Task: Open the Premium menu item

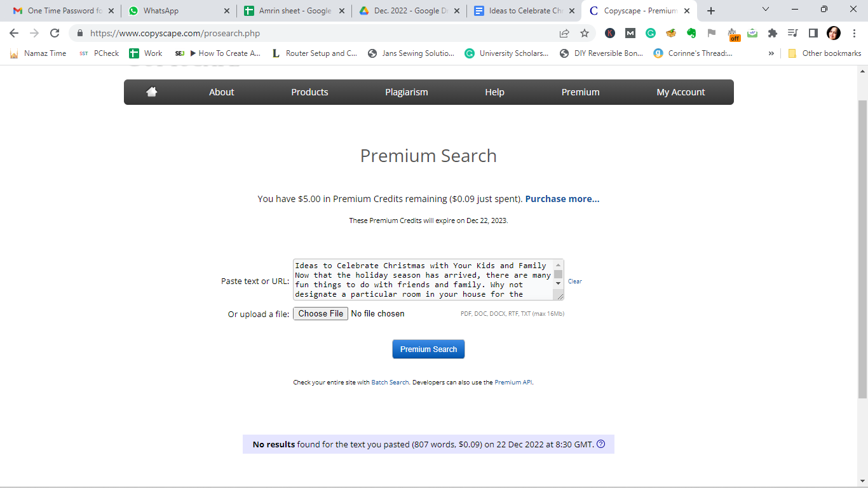Action: tap(581, 92)
